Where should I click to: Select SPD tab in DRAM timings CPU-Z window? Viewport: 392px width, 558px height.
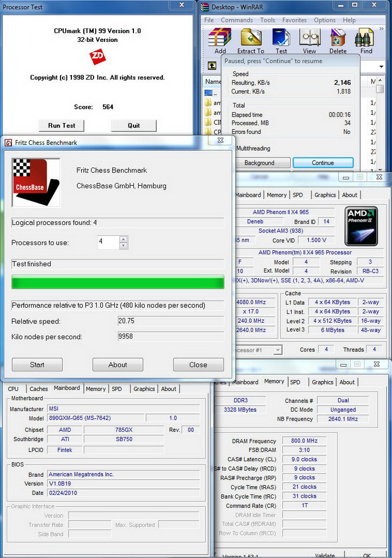(295, 382)
